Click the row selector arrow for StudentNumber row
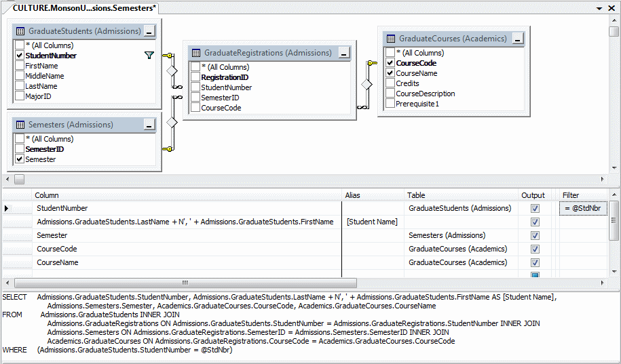Viewport: 621px width, 364px height. click(6, 208)
